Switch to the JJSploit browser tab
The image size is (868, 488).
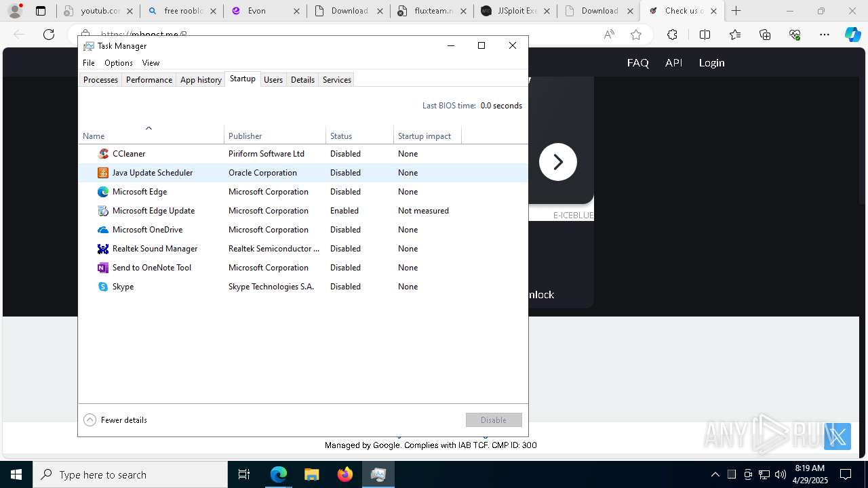tap(517, 11)
